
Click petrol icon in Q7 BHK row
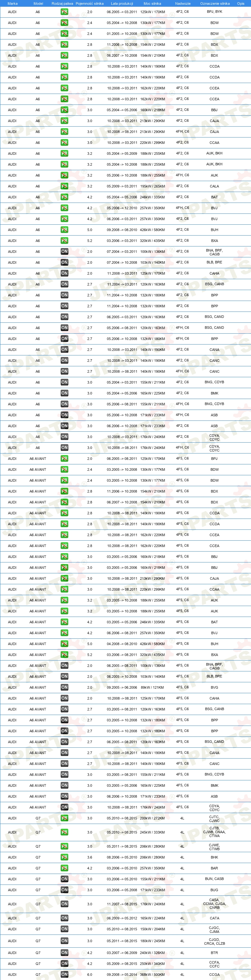tap(65, 858)
